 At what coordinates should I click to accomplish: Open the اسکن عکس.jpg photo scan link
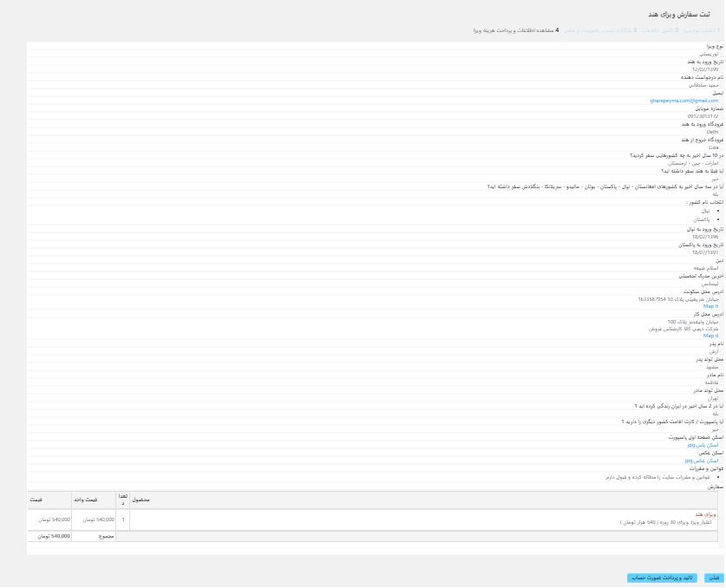[702, 461]
